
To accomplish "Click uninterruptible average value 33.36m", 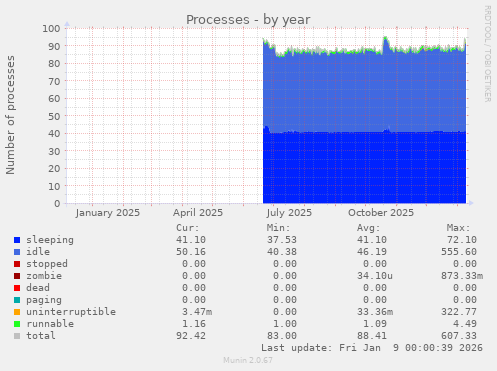I will click(x=375, y=312).
